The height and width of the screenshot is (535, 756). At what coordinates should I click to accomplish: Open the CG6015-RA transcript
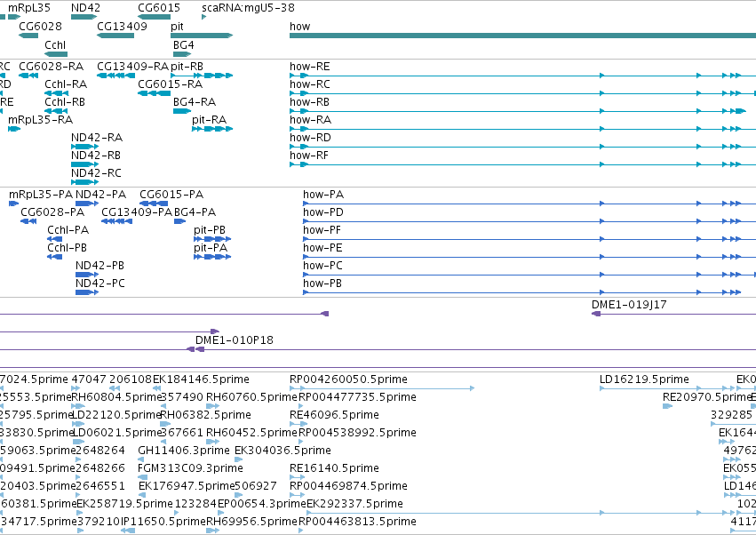(171, 84)
